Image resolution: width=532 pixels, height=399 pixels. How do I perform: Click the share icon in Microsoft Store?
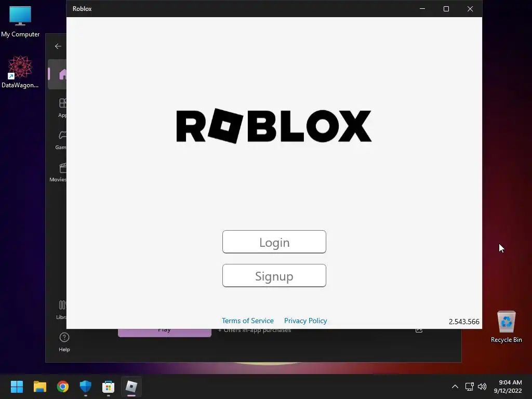point(419,330)
